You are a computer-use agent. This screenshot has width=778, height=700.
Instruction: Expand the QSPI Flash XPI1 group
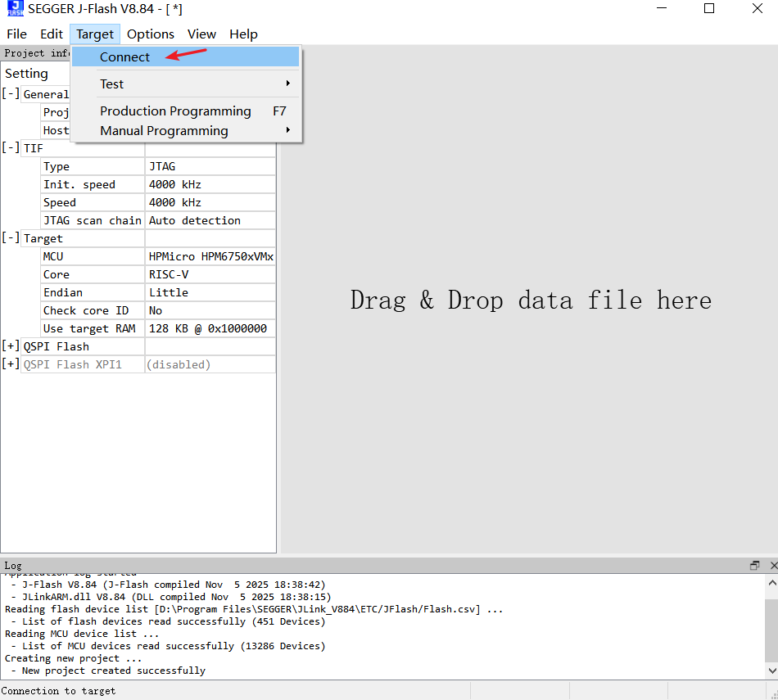pos(11,364)
